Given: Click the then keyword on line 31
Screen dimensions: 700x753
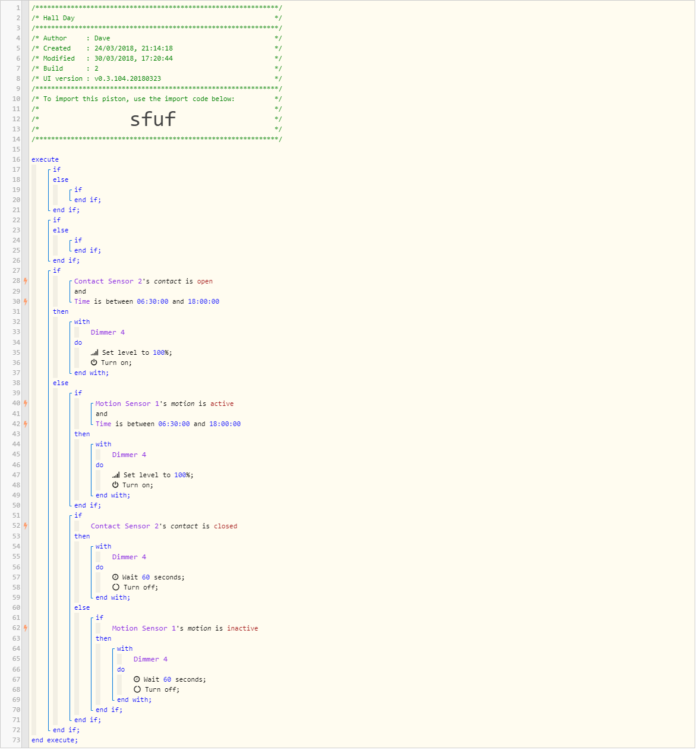Looking at the screenshot, I should pyautogui.click(x=61, y=311).
